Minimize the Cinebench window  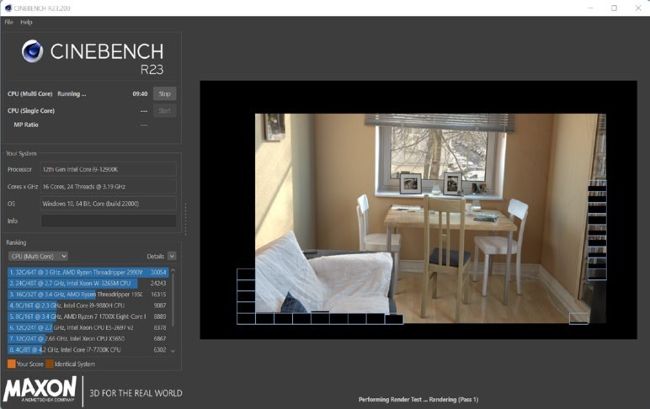pos(586,7)
